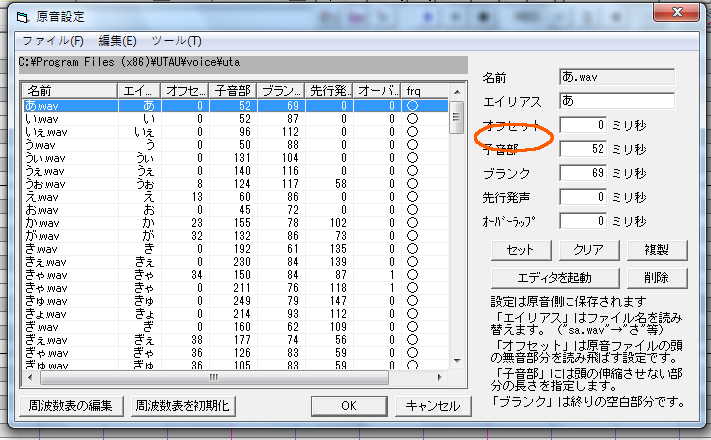Focus the 名前 input field

tap(617, 77)
